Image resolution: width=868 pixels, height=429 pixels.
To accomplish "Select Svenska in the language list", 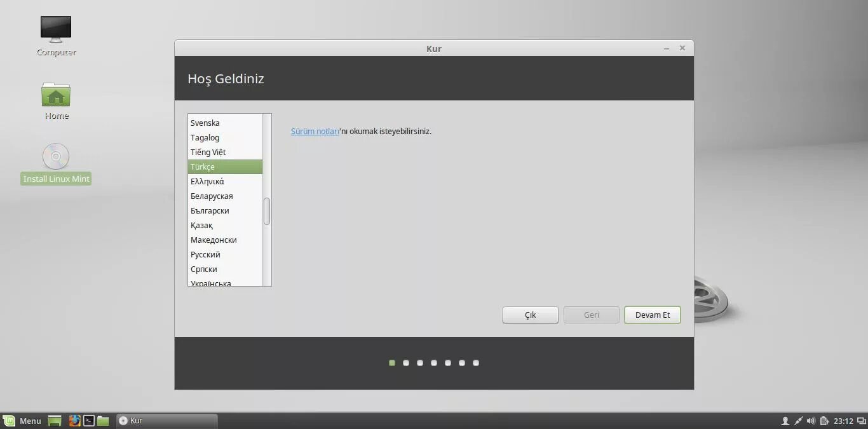I will (x=225, y=123).
